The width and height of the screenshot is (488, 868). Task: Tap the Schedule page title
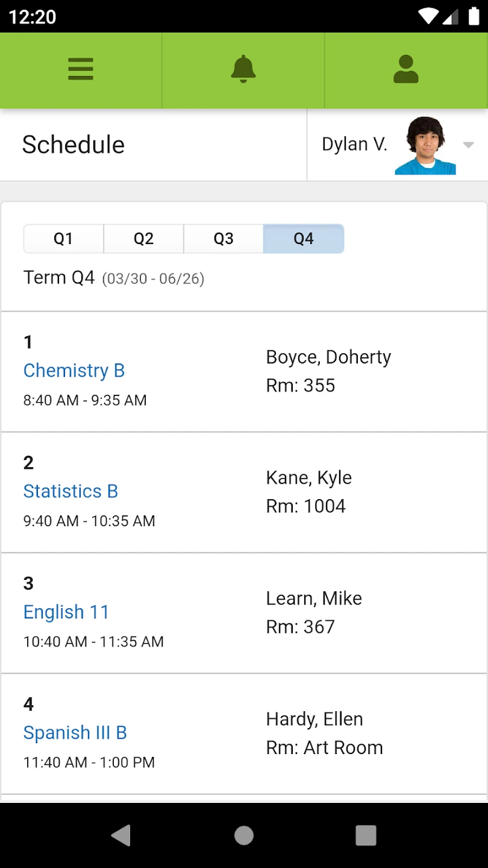pos(74,145)
